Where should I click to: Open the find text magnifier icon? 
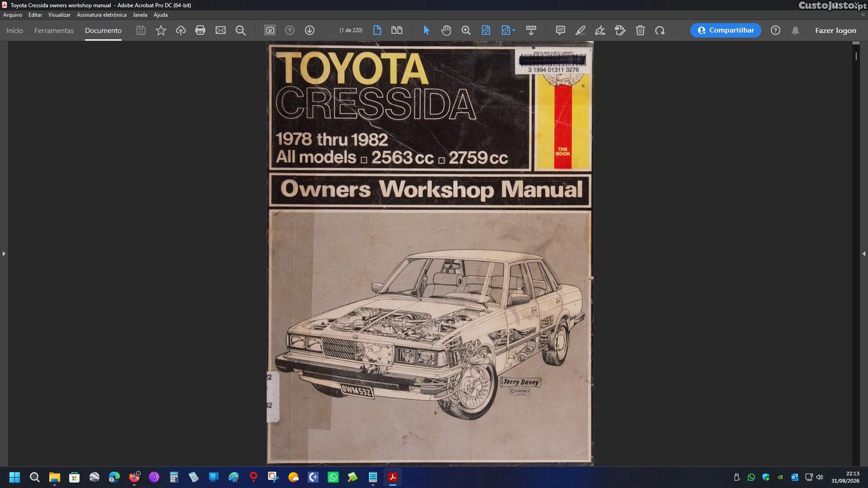point(241,30)
